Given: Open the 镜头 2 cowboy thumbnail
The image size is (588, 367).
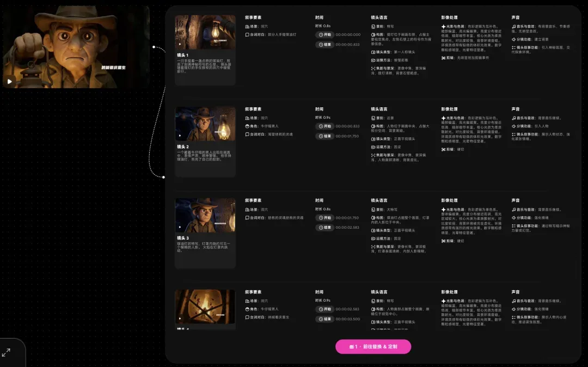Looking at the screenshot, I should [x=205, y=124].
